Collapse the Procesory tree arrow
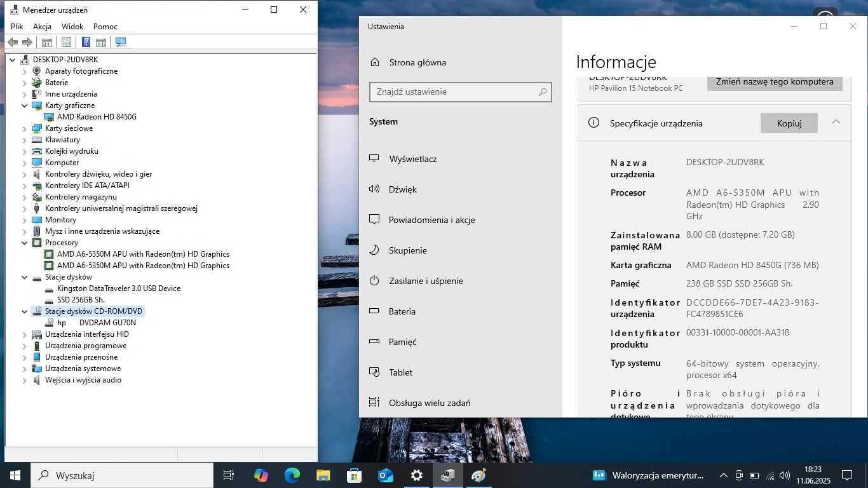Viewport: 868px width, 488px height. pyautogui.click(x=25, y=243)
